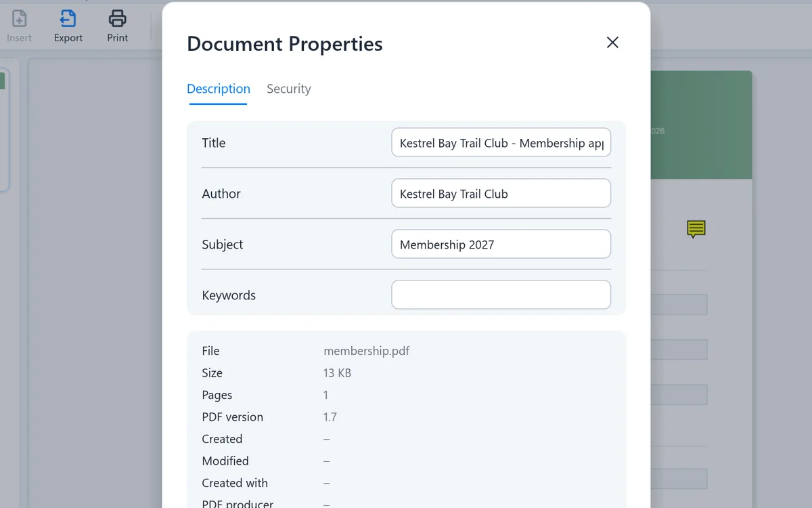Click the 'Subject' label

(x=223, y=245)
